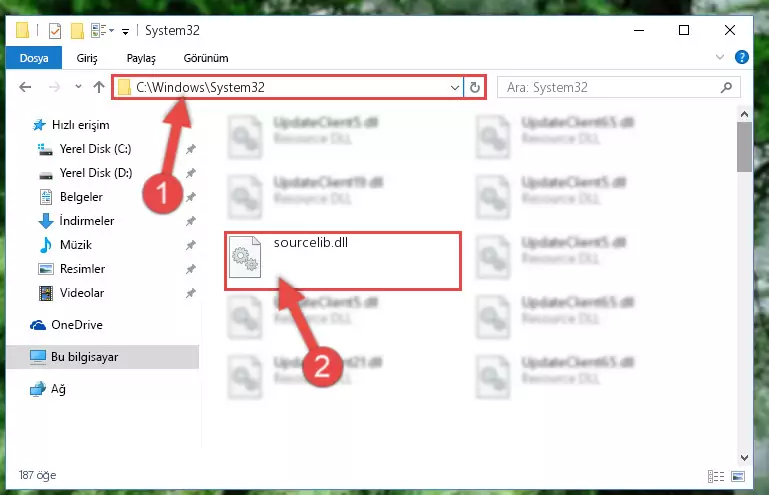Switch to large icons view layout icon
The image size is (769, 495).
(738, 476)
